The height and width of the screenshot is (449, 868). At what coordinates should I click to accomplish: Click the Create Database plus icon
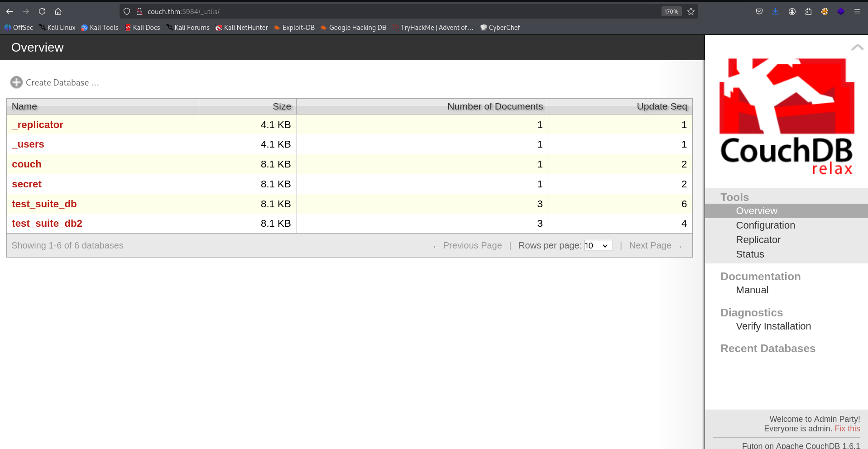click(x=17, y=82)
